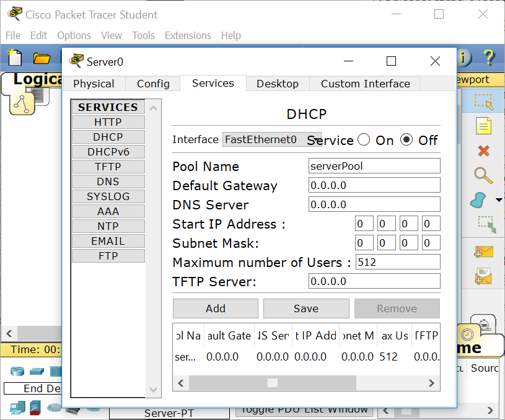Image resolution: width=505 pixels, height=420 pixels.
Task: Click services list scroll down arrow
Action: (153, 390)
